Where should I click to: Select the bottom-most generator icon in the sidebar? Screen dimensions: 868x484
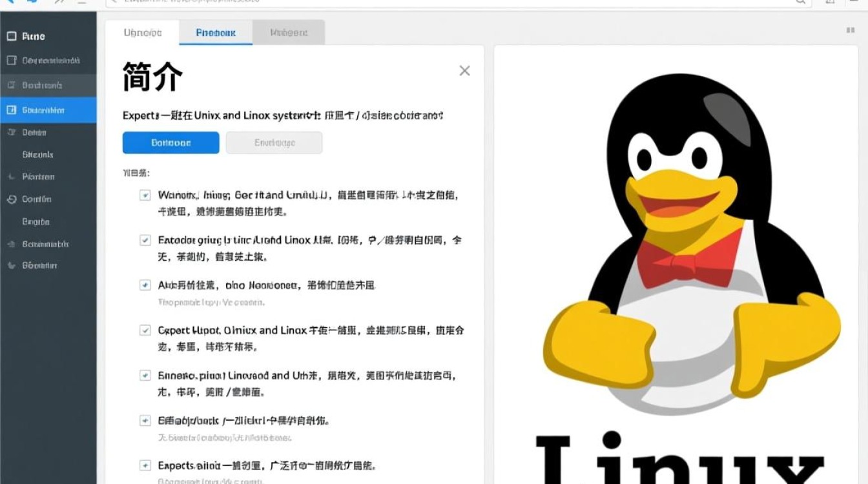tap(11, 265)
